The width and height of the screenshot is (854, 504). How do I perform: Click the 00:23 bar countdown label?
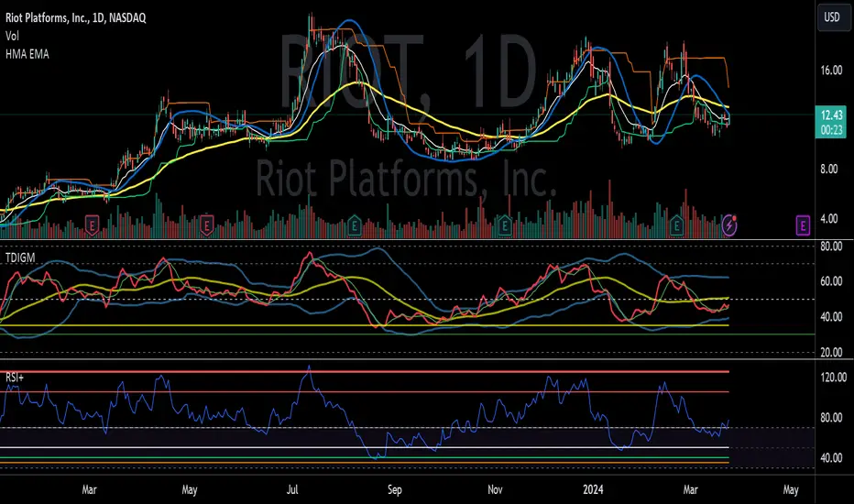831,130
